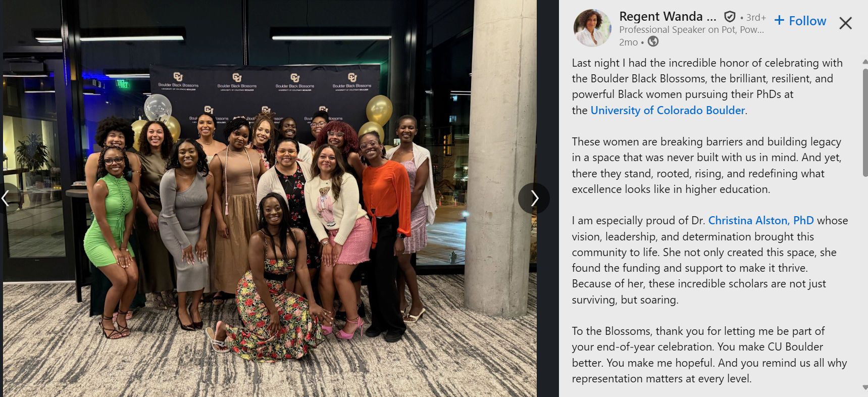Viewport: 868px width, 397px height.
Task: Click the globe public visibility icon
Action: tap(653, 41)
